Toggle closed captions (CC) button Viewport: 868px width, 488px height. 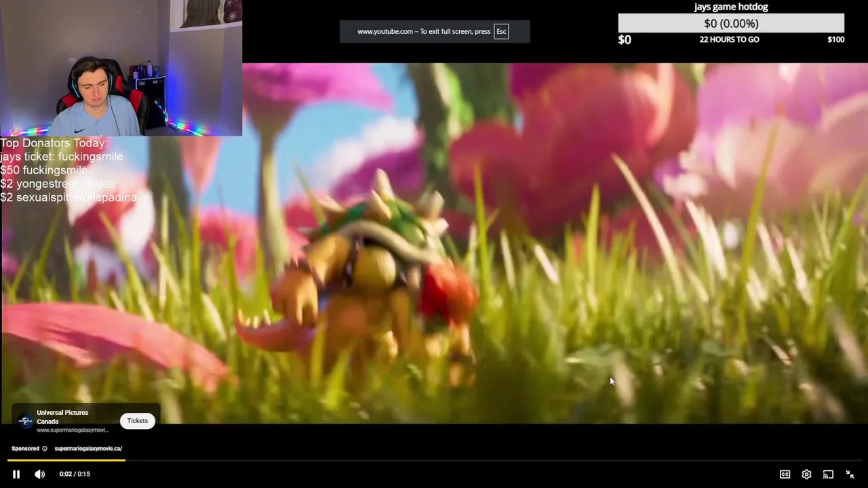click(785, 474)
